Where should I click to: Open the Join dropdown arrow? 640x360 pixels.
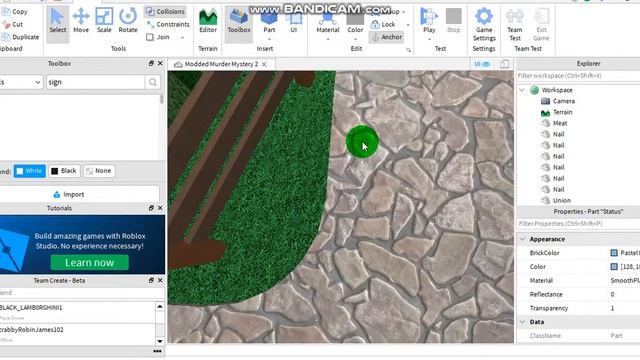[182, 38]
